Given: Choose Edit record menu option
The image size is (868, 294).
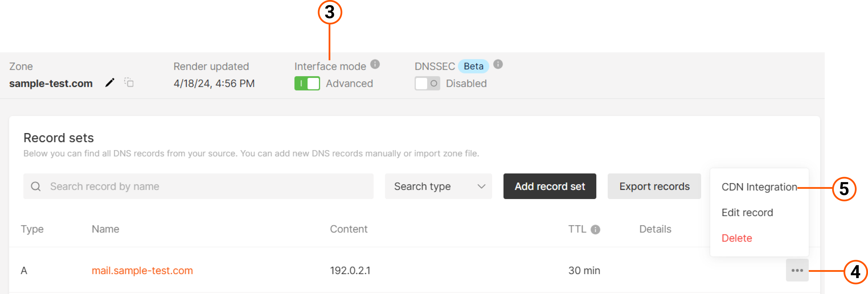Looking at the screenshot, I should [x=747, y=213].
